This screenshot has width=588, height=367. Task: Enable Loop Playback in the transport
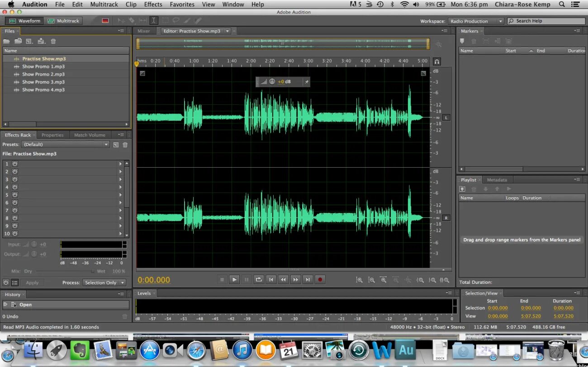click(x=259, y=279)
